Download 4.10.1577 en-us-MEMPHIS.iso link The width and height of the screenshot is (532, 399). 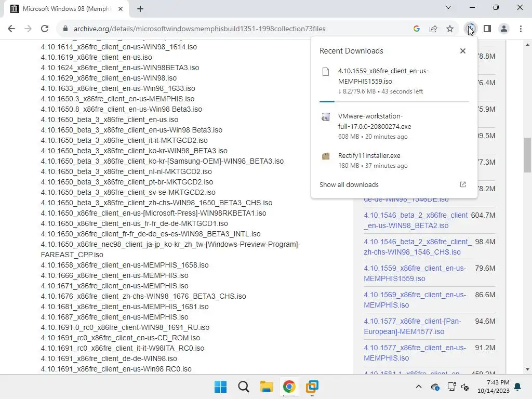(x=415, y=353)
